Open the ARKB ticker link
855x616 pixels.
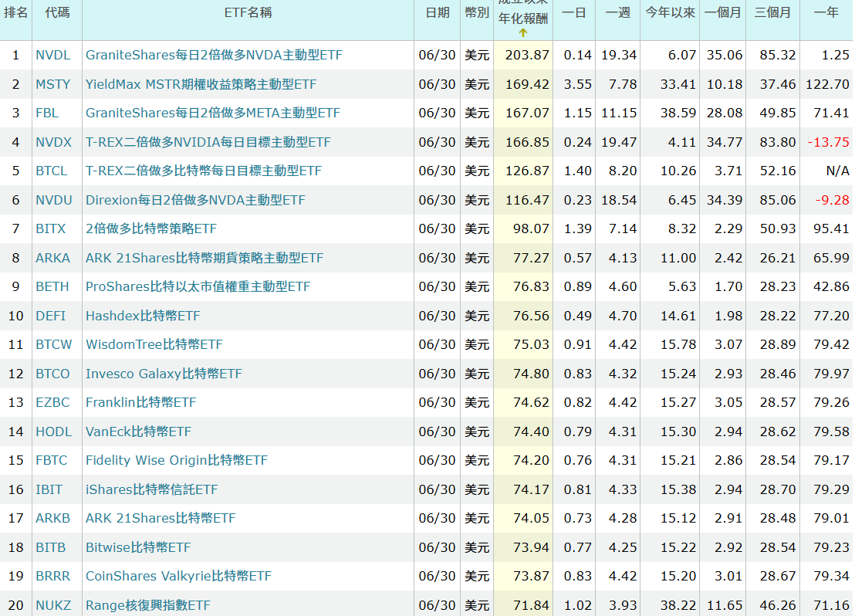(53, 518)
